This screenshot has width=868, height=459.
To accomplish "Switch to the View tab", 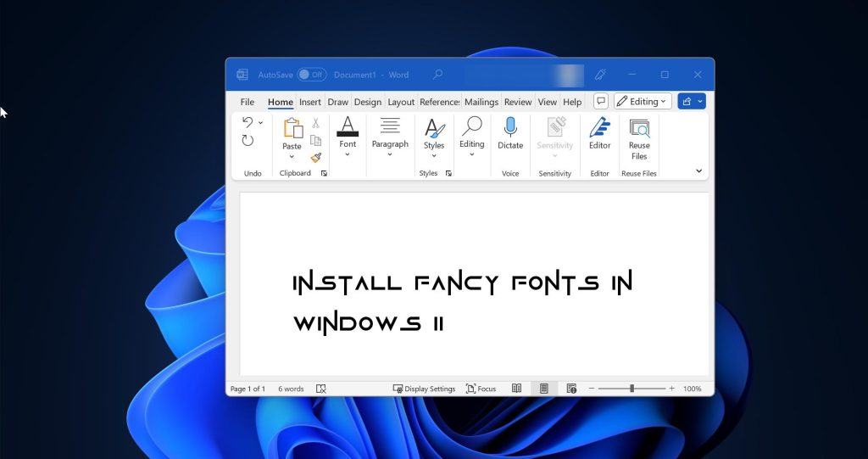I will tap(548, 102).
